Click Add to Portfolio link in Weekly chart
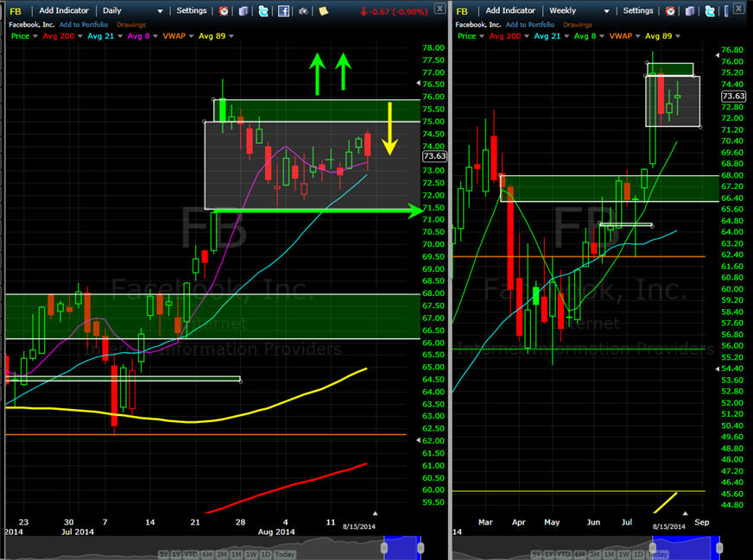Viewport: 753px width, 560px height. tap(530, 24)
